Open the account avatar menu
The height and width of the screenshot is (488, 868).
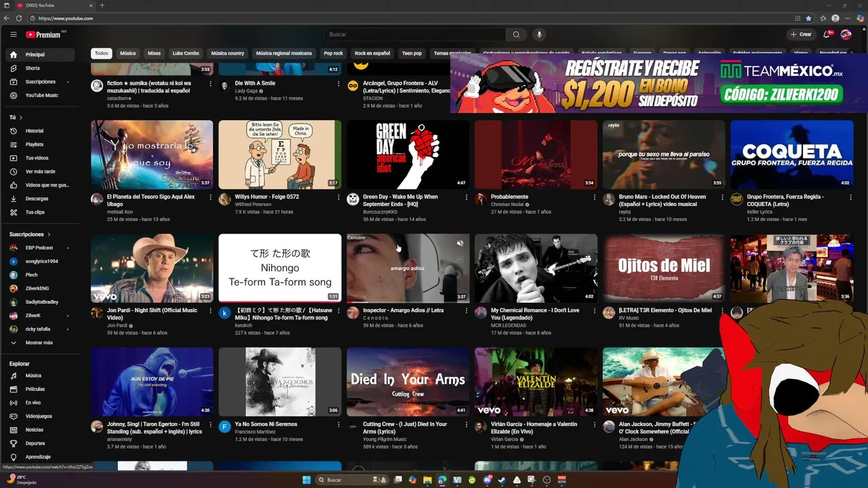[846, 35]
